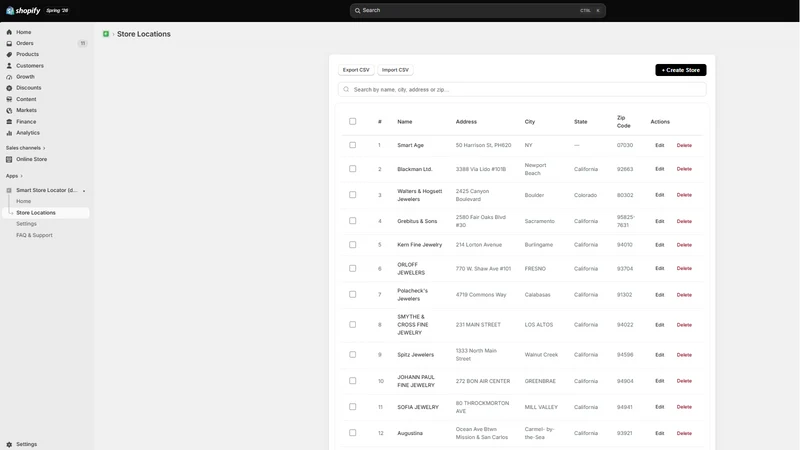800x450 pixels.
Task: Click the magnifier icon in top search bar
Action: point(358,10)
